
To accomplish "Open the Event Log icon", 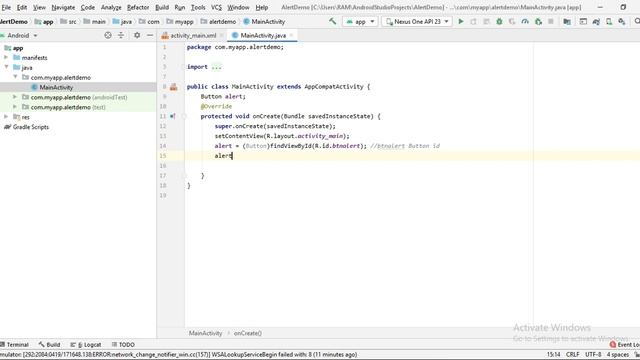I will click(x=612, y=344).
